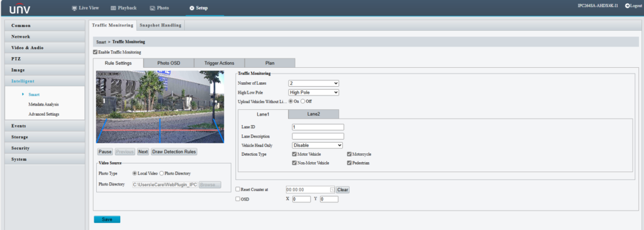Open the Number of Lanes dropdown
This screenshot has width=644, height=230.
[314, 84]
